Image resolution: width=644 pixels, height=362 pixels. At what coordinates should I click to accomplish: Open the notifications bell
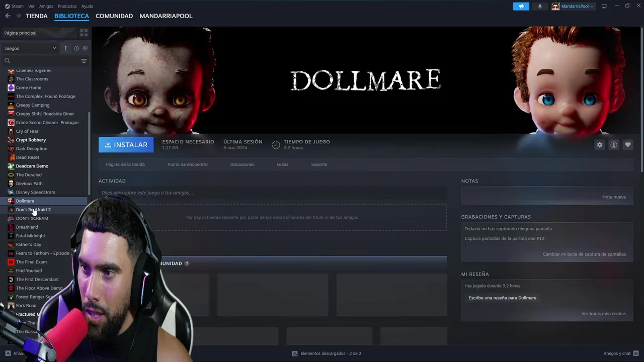click(540, 6)
